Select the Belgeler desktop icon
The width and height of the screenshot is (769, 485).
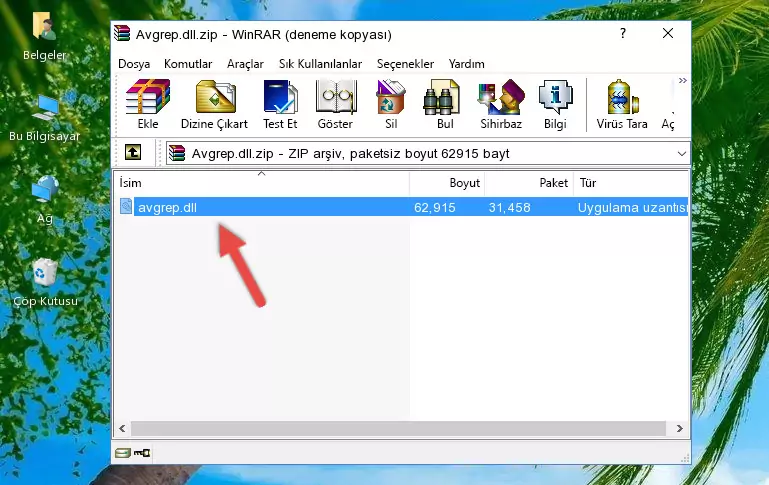click(45, 36)
